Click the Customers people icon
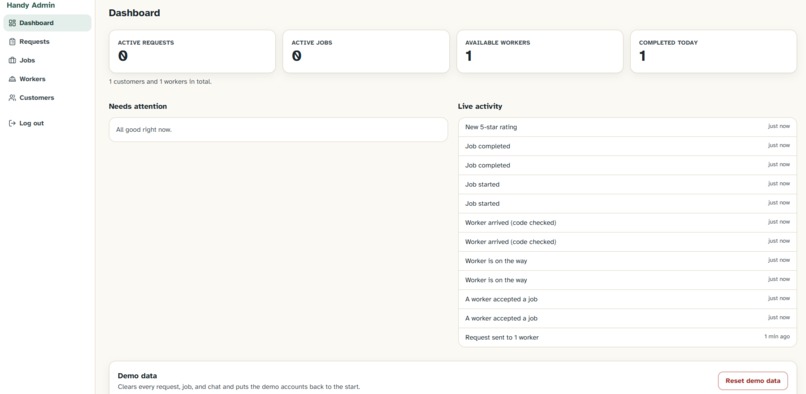Screen dimensions: 806x394 coord(12,98)
